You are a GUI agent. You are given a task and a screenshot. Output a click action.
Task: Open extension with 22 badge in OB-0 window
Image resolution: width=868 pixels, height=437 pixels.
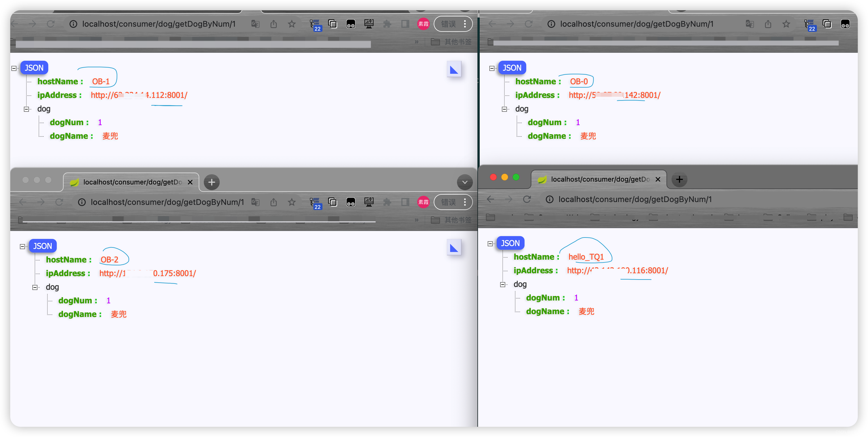(x=810, y=25)
